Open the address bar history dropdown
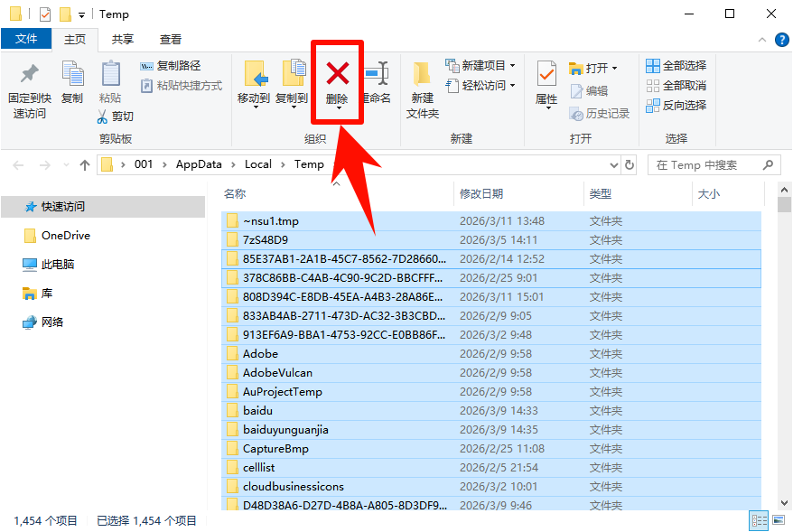This screenshot has height=532, width=793. tap(613, 164)
